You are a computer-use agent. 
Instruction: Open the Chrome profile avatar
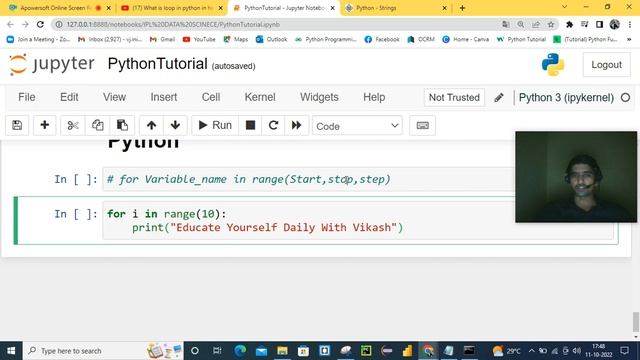[x=614, y=24]
